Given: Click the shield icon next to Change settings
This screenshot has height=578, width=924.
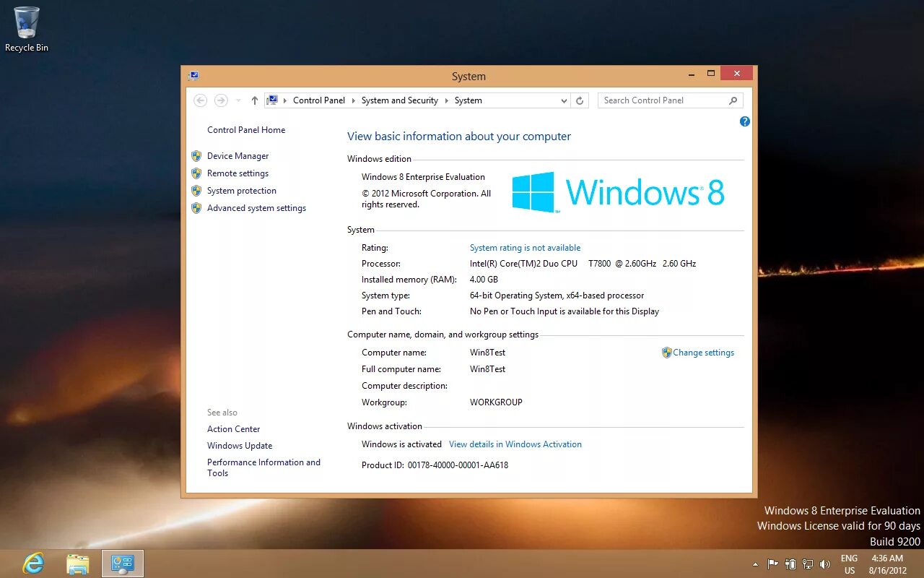Looking at the screenshot, I should point(666,353).
